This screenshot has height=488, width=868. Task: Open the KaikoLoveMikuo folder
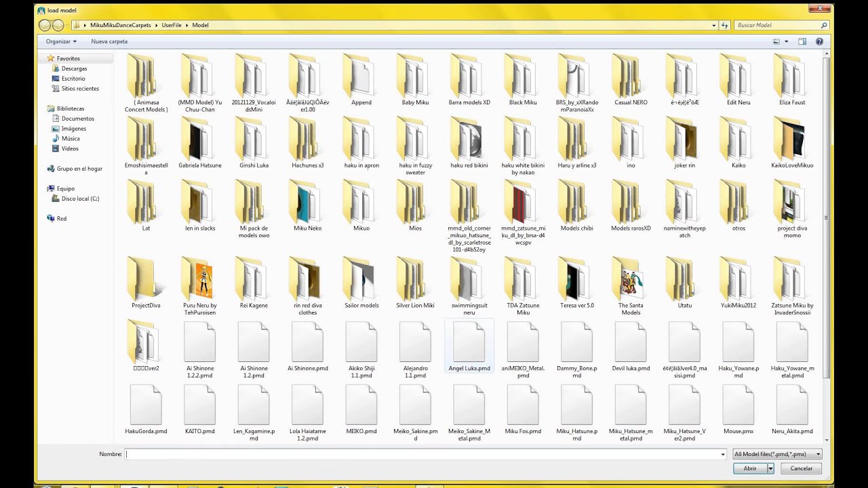pyautogui.click(x=792, y=143)
